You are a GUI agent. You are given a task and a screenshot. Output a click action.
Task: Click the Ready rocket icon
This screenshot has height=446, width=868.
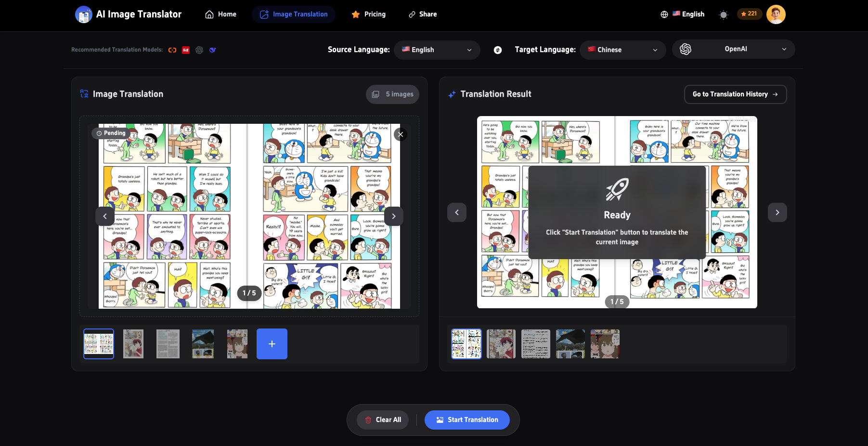pyautogui.click(x=617, y=190)
